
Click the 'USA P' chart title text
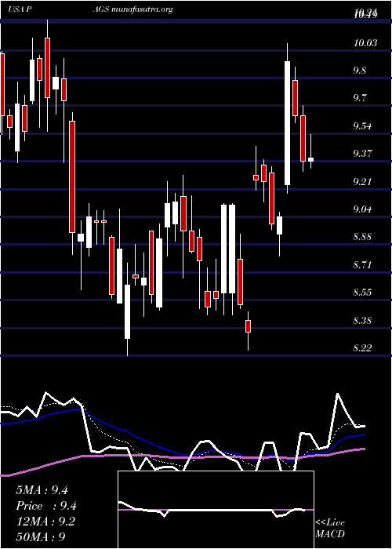(20, 9)
